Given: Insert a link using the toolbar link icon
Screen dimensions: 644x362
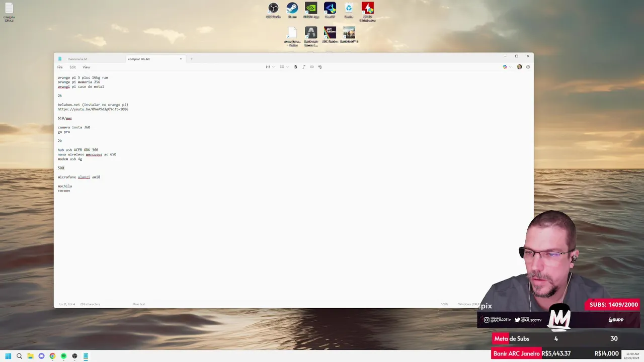Looking at the screenshot, I should [x=311, y=67].
